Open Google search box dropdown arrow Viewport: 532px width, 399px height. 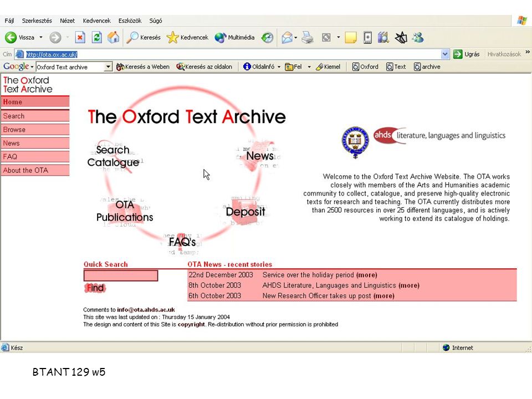pos(108,67)
